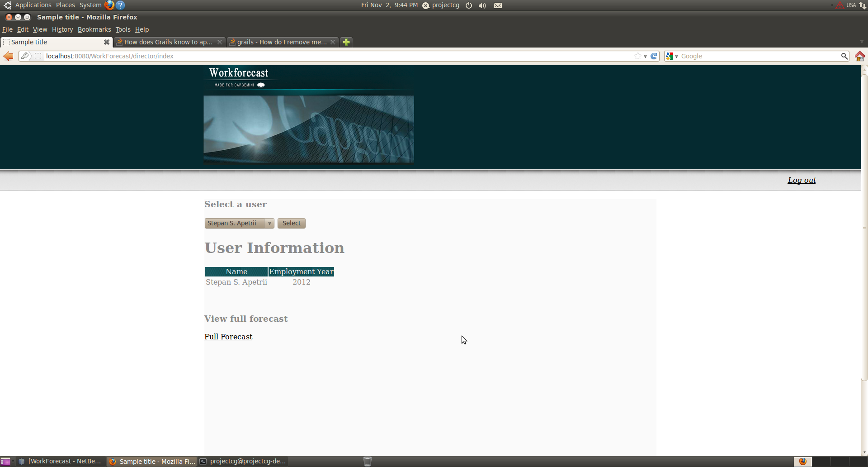This screenshot has width=868, height=467.
Task: Click the 'View full forecast' heading
Action: pyautogui.click(x=246, y=319)
